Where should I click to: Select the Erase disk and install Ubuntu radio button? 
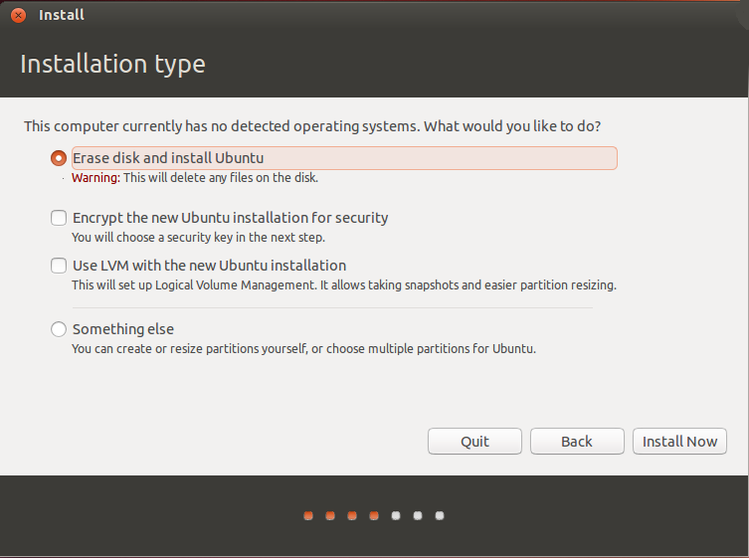point(59,158)
